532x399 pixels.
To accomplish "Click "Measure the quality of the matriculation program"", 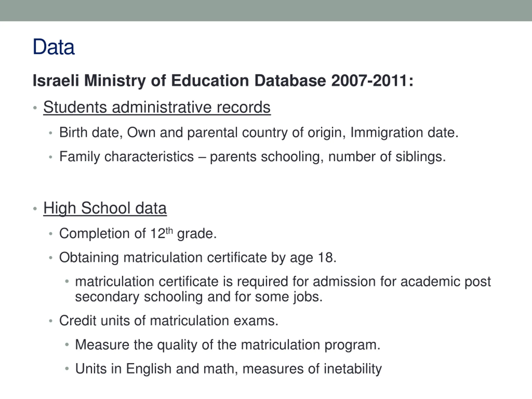I will pos(228,345).
